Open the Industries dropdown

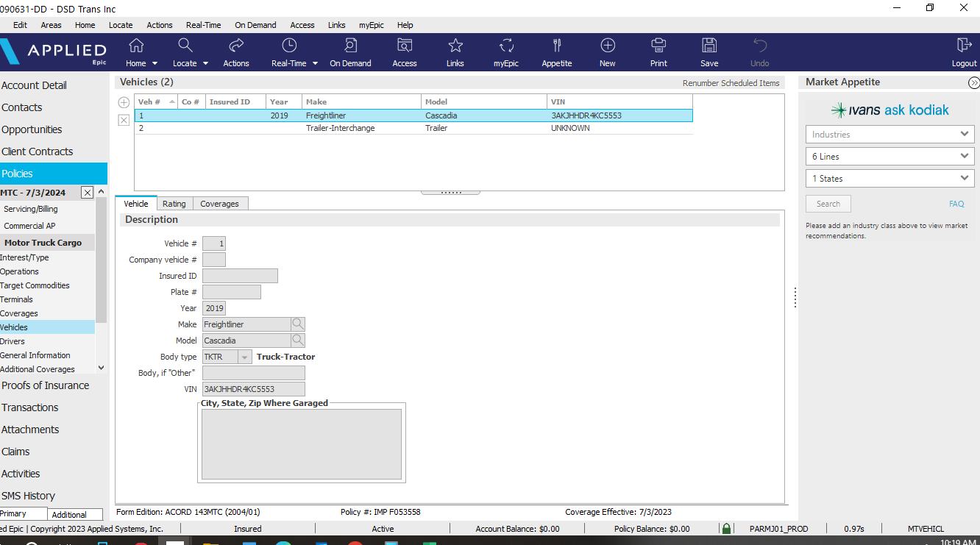890,135
